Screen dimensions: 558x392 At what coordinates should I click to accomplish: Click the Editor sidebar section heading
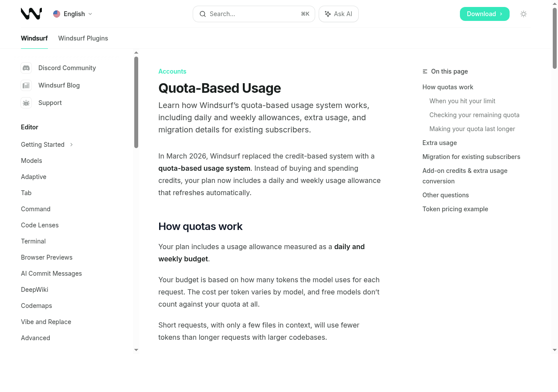(x=30, y=127)
